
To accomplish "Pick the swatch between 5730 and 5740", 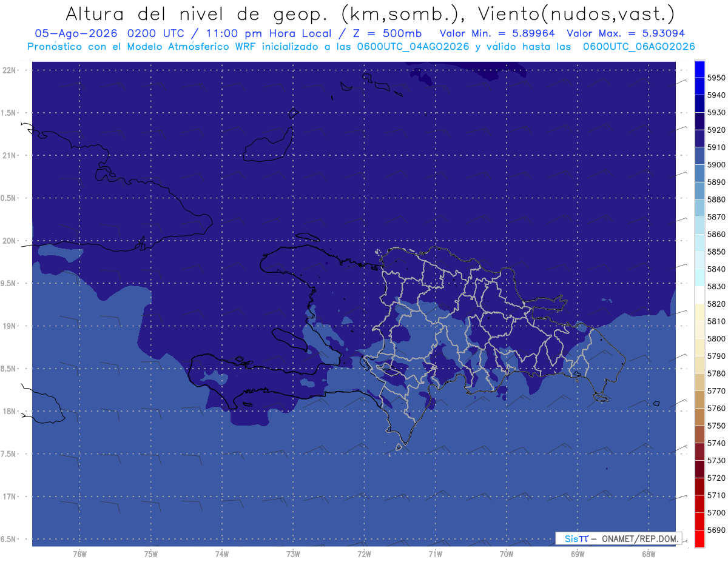I will (699, 452).
